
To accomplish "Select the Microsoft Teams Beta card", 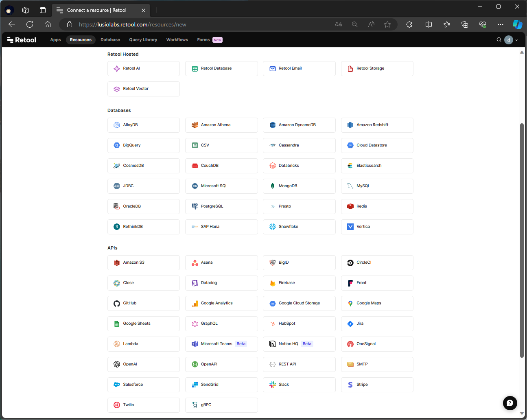I will 221,344.
